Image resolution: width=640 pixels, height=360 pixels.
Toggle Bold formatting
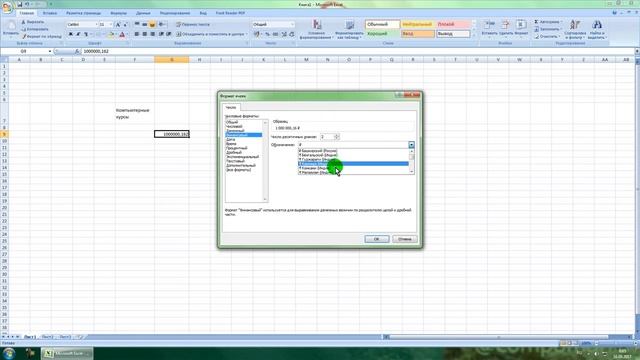(71, 34)
